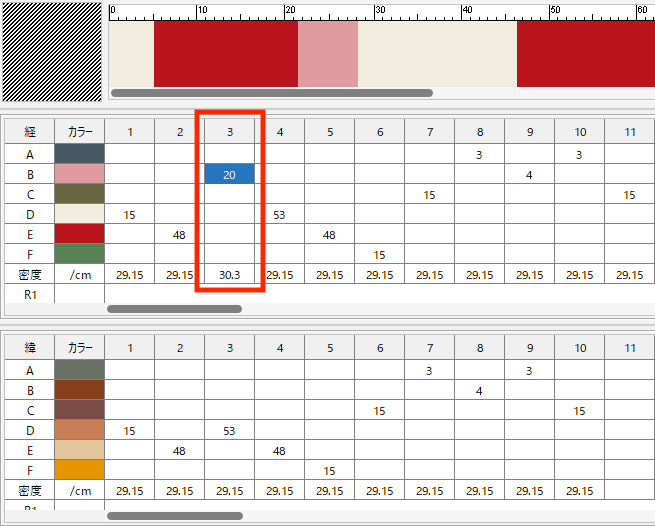Click warp row E cell 48 in column 2
This screenshot has height=526, width=655.
(180, 234)
